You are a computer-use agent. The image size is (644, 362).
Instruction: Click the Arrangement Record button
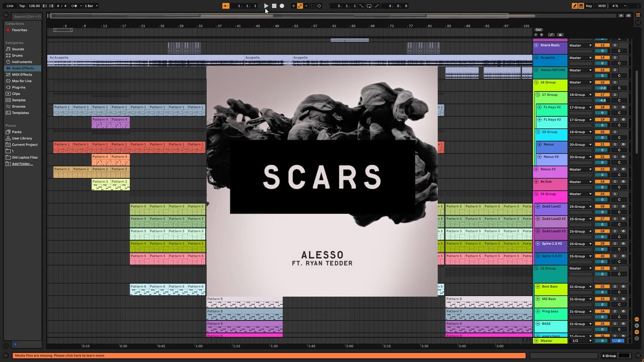(x=282, y=6)
